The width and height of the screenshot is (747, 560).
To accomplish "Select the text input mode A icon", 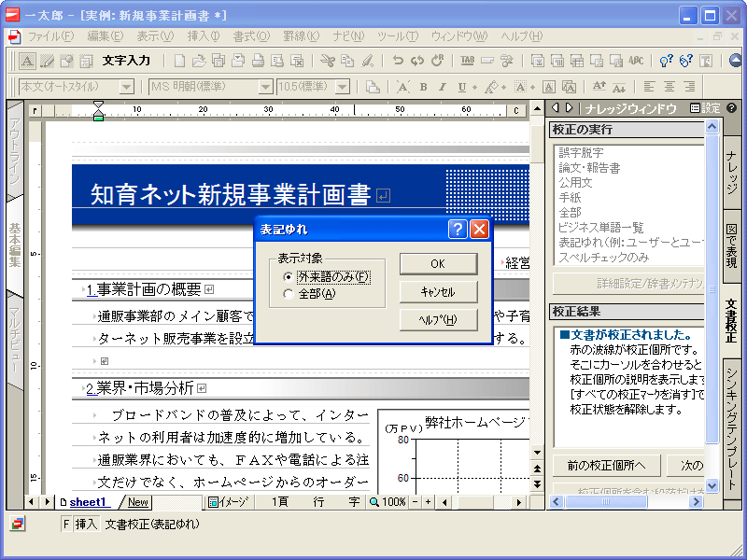I will tap(27, 61).
